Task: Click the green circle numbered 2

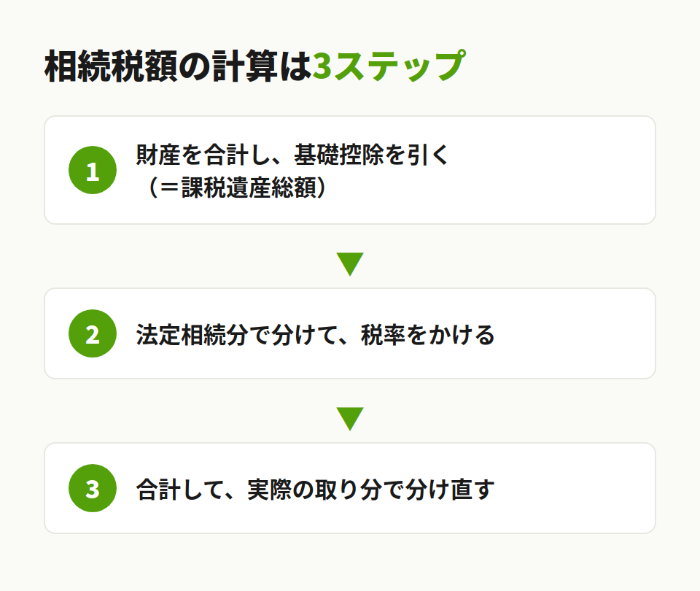Action: [93, 333]
